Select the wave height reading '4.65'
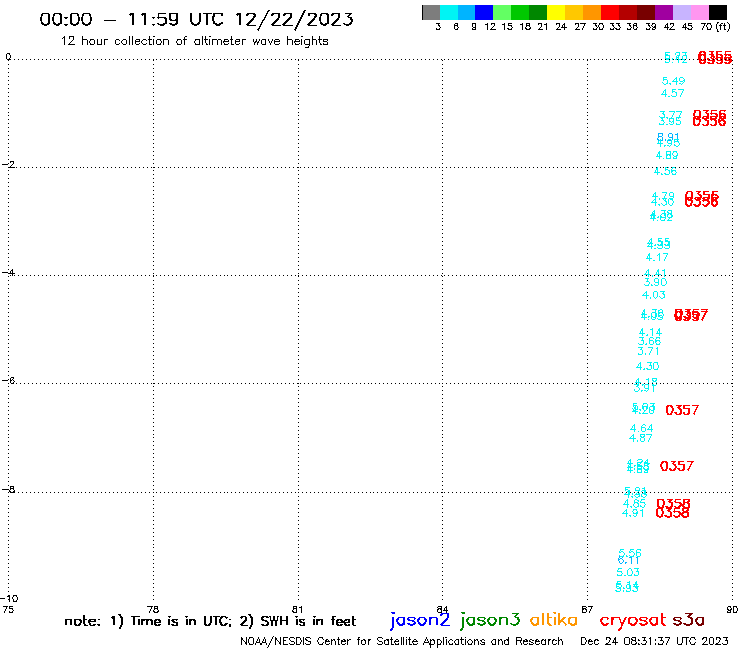 coord(634,504)
